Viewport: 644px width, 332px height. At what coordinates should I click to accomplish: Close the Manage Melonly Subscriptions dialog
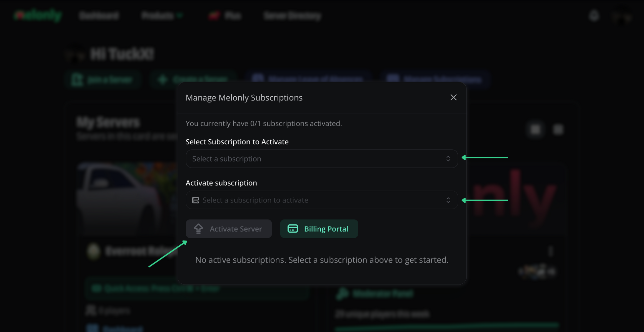click(x=453, y=97)
